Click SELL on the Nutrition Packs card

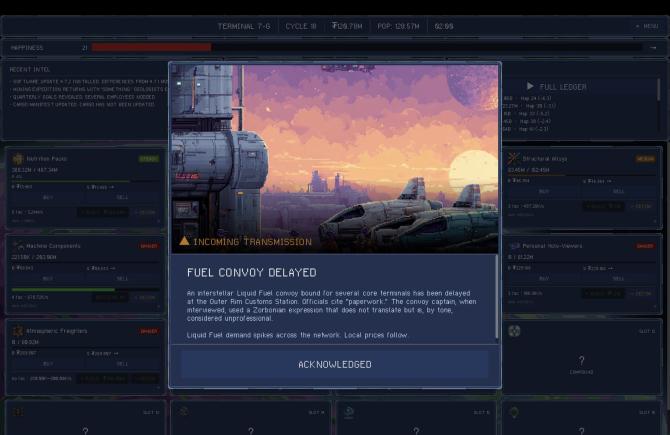coord(122,197)
